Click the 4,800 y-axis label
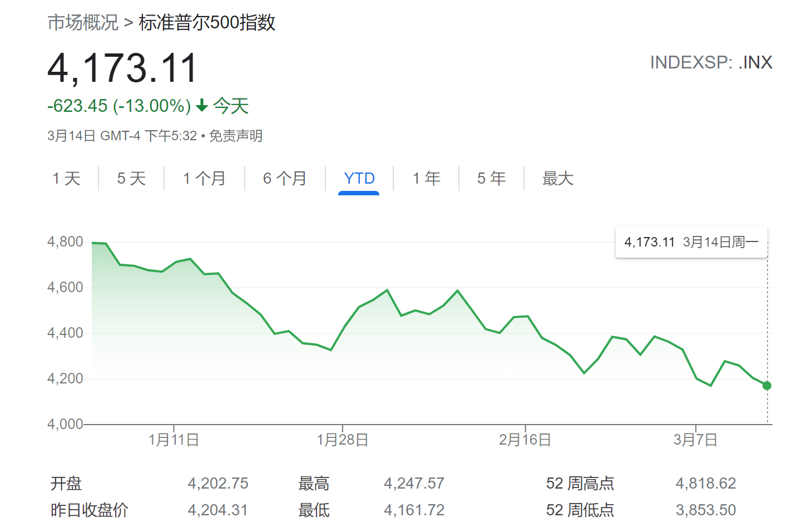The image size is (812, 532). 65,242
